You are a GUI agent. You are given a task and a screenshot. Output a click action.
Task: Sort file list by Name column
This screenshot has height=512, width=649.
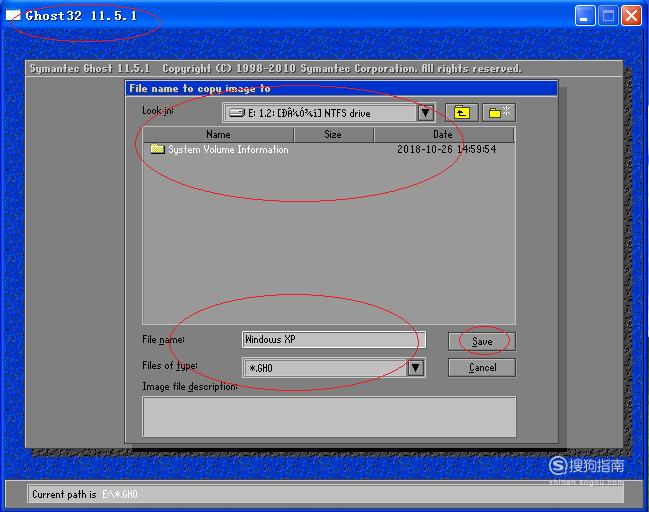[218, 135]
